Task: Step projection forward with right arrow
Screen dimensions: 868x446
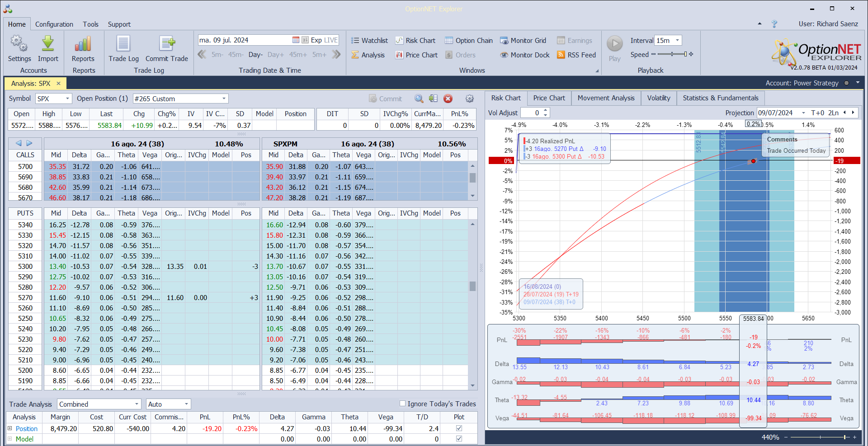Action: pyautogui.click(x=853, y=113)
